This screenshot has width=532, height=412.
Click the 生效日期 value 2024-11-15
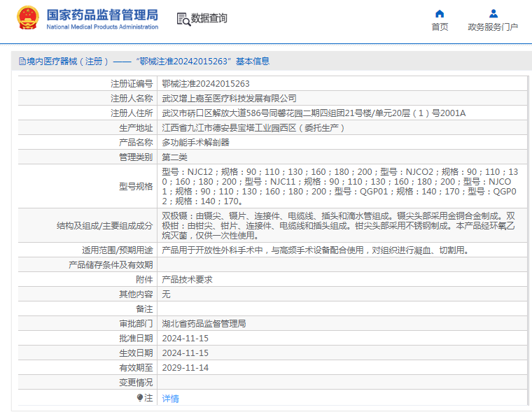tap(185, 353)
